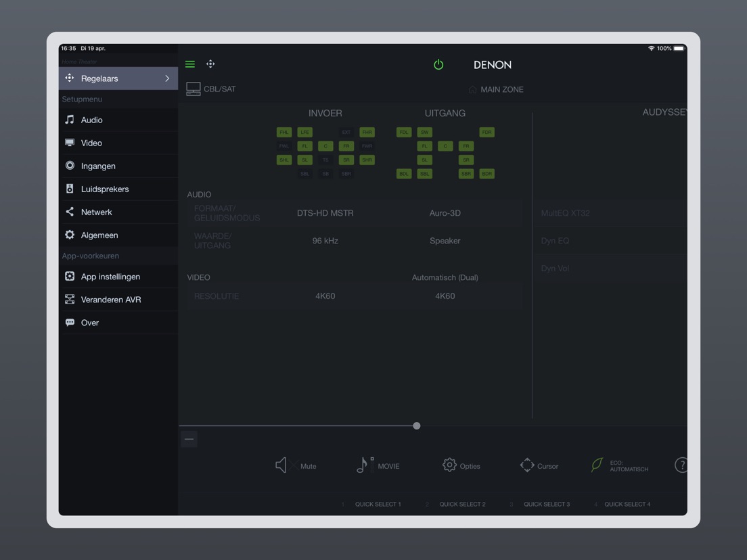The image size is (747, 560).
Task: Click the SW output channel indicator
Action: point(424,132)
